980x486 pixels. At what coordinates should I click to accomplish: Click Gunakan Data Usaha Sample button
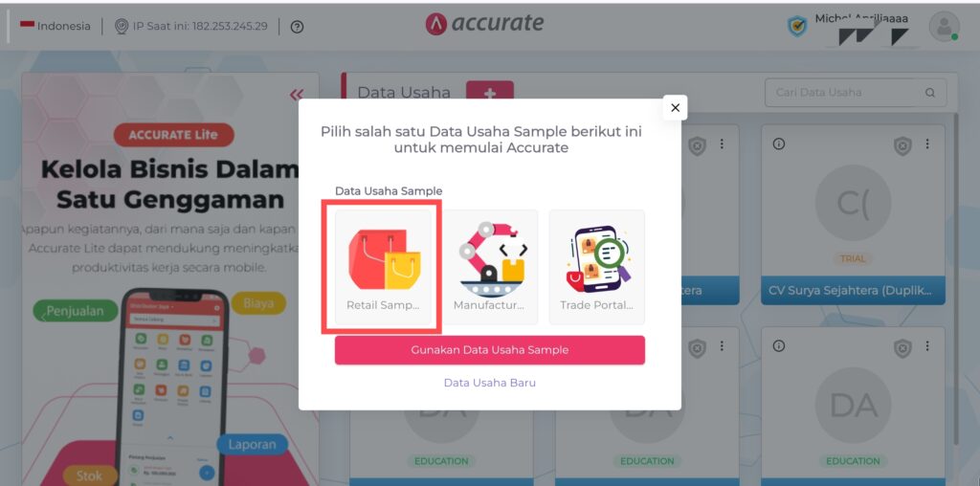click(x=489, y=350)
